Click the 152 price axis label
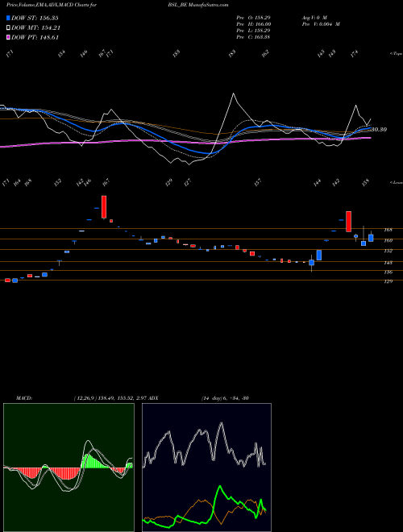 (x=388, y=251)
